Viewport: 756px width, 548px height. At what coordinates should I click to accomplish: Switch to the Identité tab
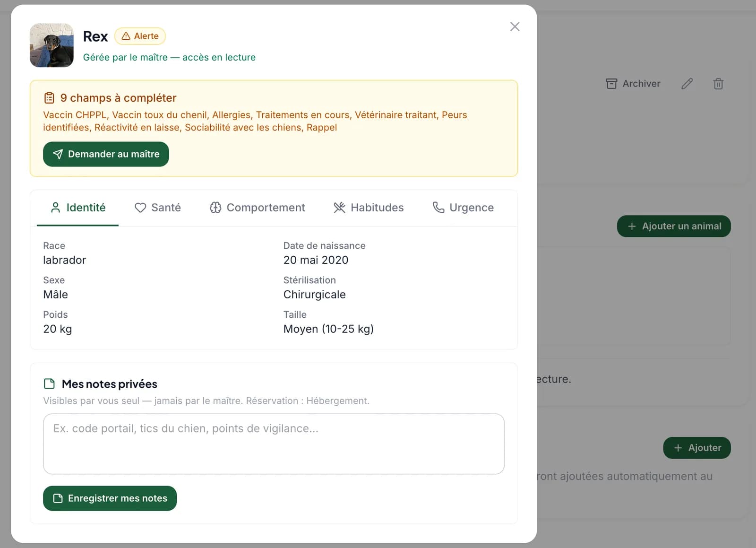77,208
